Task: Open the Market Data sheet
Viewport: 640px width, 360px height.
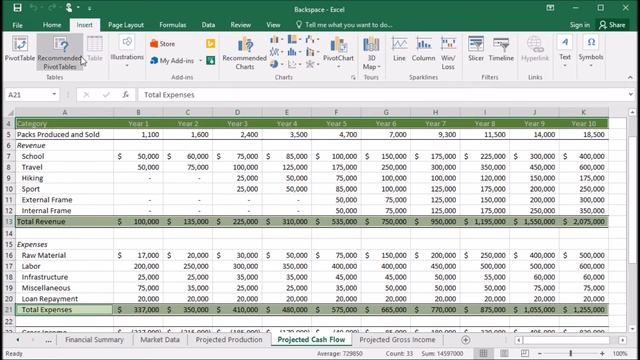Action: (x=160, y=340)
